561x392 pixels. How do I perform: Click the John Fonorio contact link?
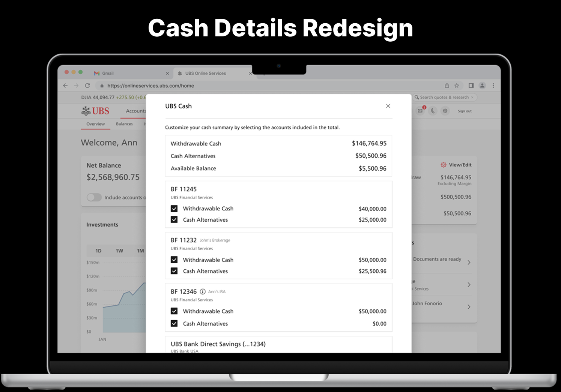point(427,303)
